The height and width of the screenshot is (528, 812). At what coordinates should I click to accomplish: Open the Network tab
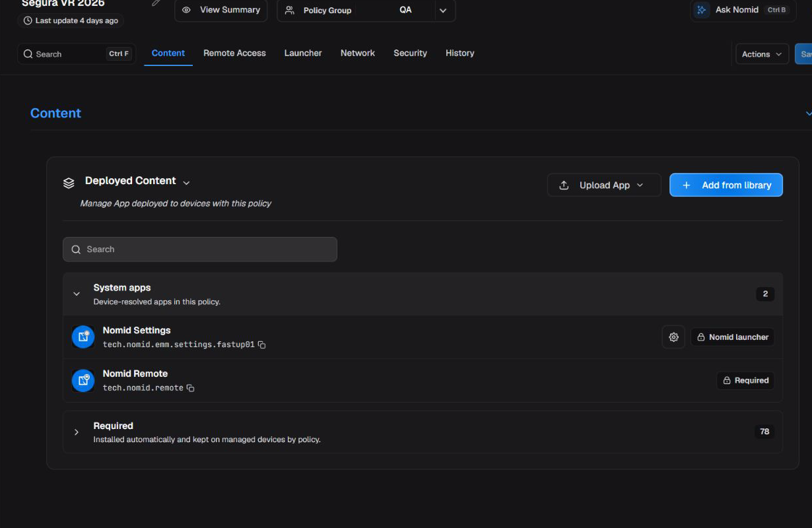click(x=358, y=53)
